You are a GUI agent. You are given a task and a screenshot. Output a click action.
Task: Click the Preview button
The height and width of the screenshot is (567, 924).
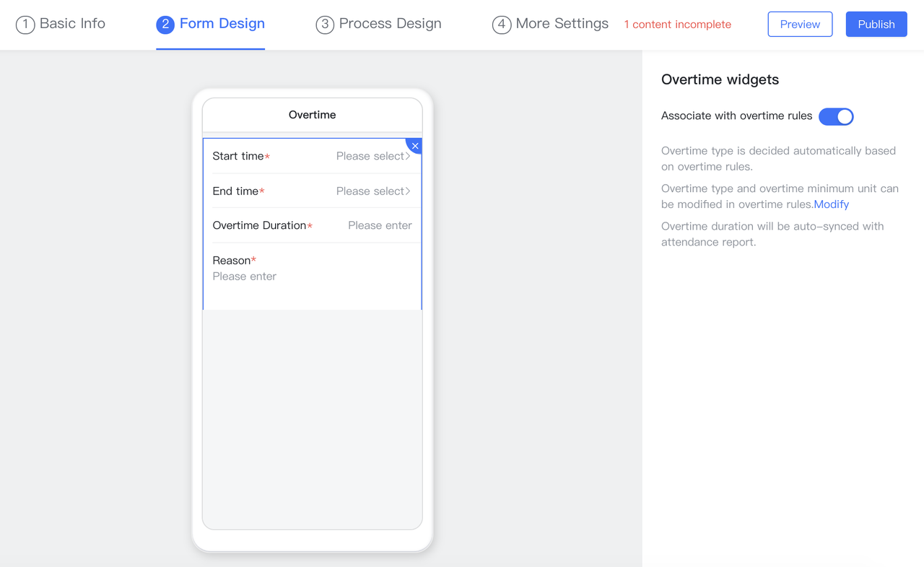click(800, 25)
